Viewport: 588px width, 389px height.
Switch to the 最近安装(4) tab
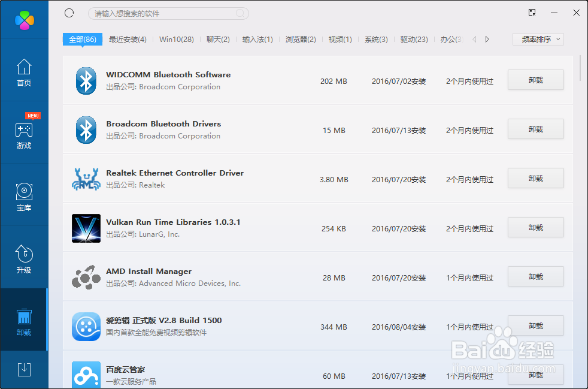[128, 40]
